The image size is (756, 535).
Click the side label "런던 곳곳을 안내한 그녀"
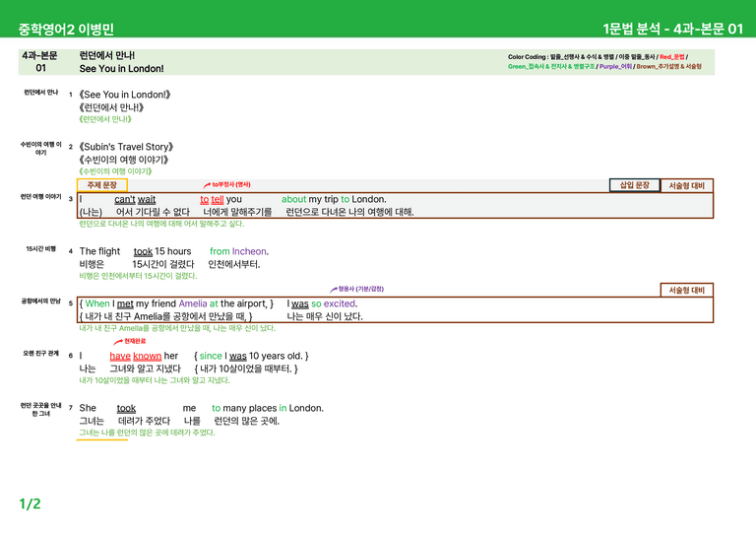[40, 410]
